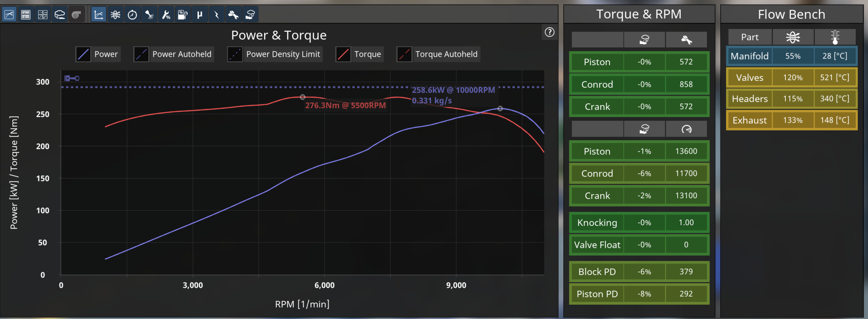
Task: Click the Part column header
Action: coord(749,37)
